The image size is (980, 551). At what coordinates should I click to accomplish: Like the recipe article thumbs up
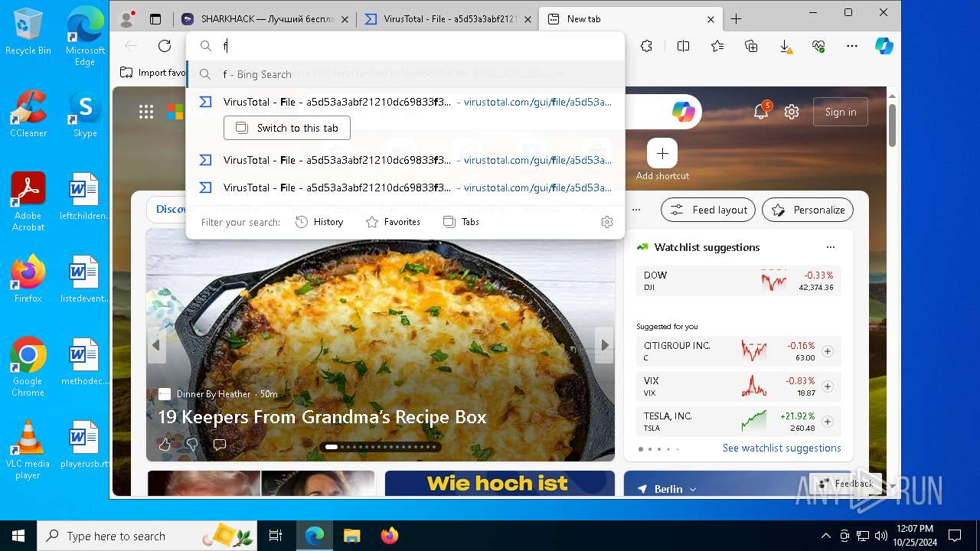(x=165, y=445)
